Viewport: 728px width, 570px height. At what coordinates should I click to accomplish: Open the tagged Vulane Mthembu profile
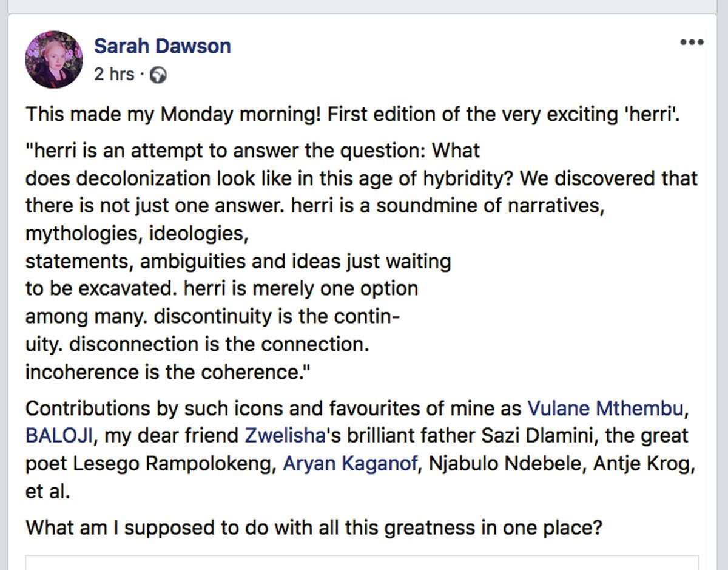click(x=605, y=409)
